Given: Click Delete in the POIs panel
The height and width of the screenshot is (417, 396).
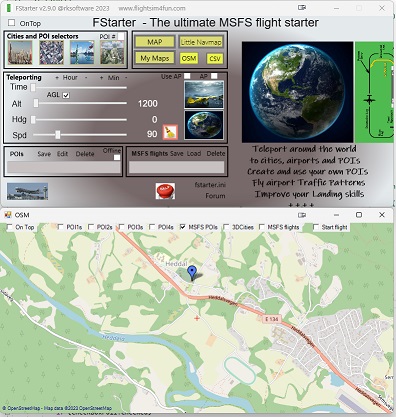Looking at the screenshot, I should click(85, 154).
